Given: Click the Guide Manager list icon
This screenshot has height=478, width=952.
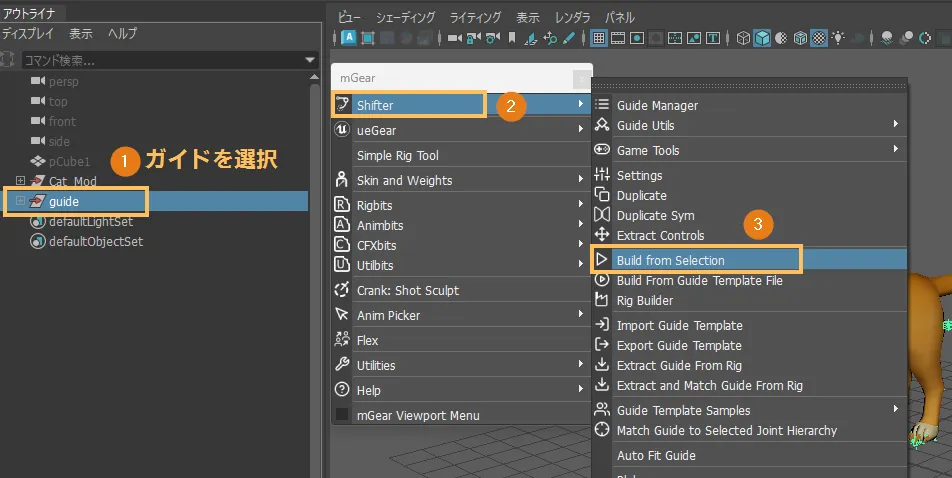Looking at the screenshot, I should 601,105.
